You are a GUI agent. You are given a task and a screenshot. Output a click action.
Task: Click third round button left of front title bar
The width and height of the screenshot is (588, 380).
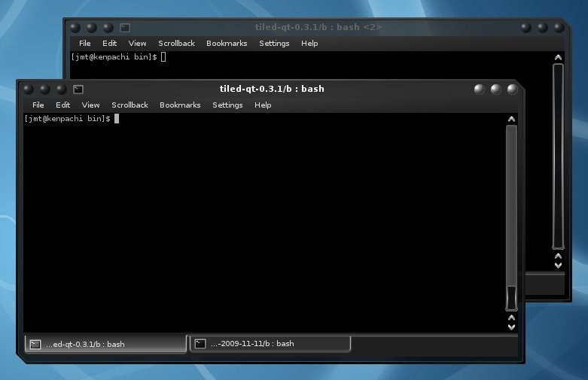point(62,90)
